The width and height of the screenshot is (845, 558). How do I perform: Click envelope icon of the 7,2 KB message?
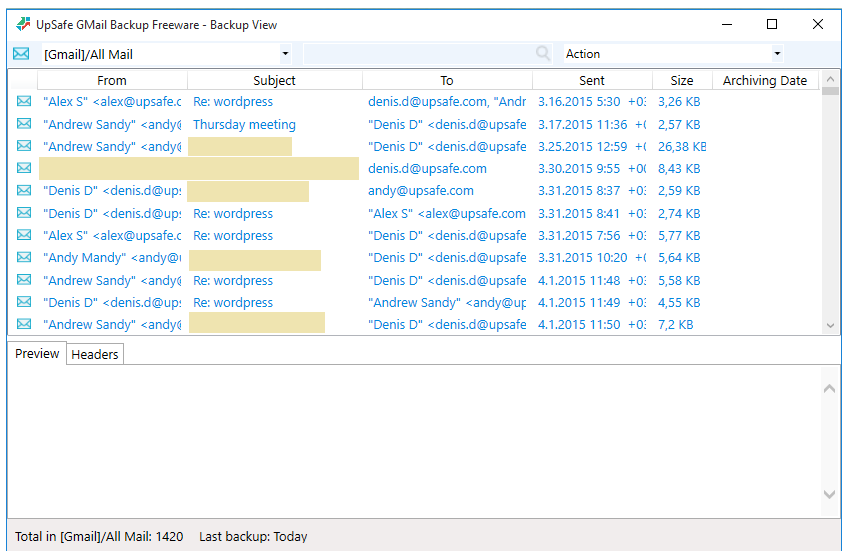[x=24, y=324]
